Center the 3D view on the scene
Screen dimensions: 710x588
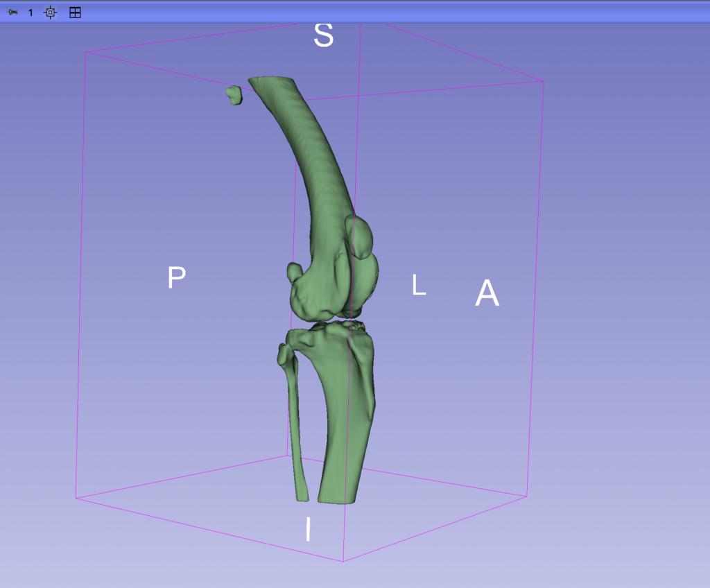pos(50,12)
